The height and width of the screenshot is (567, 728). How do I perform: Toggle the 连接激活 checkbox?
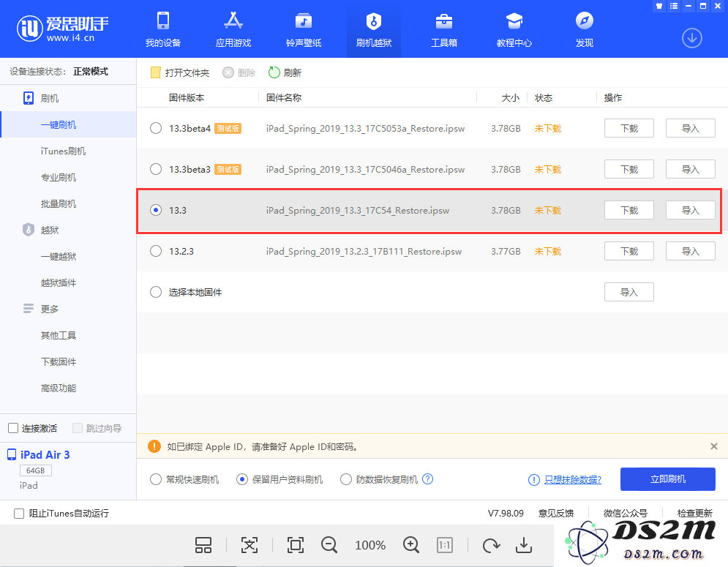[13, 428]
